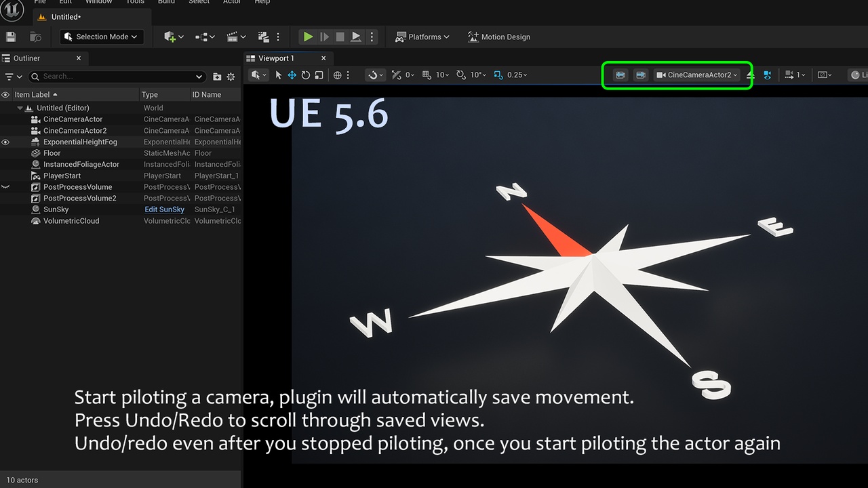This screenshot has height=488, width=868.
Task: Toggle visibility column header eye icon
Action: [x=5, y=95]
